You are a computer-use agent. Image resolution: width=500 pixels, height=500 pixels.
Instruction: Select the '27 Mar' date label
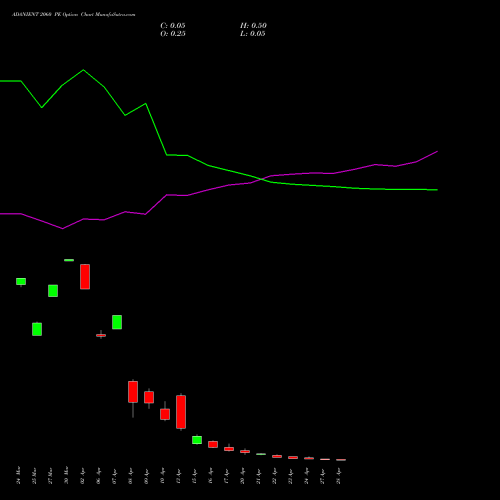point(50,475)
